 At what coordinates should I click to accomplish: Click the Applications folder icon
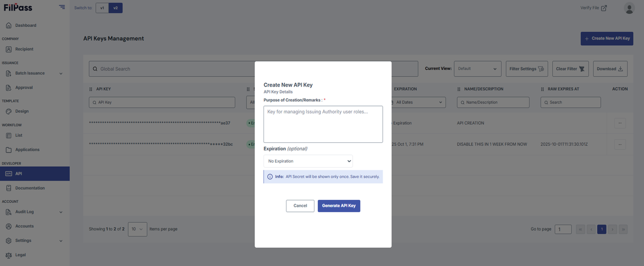(9, 149)
